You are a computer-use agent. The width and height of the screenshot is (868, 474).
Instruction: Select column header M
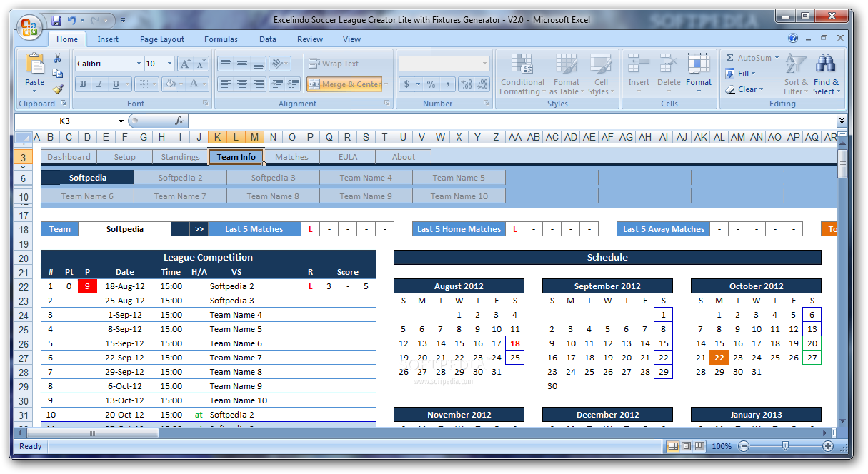click(x=254, y=138)
